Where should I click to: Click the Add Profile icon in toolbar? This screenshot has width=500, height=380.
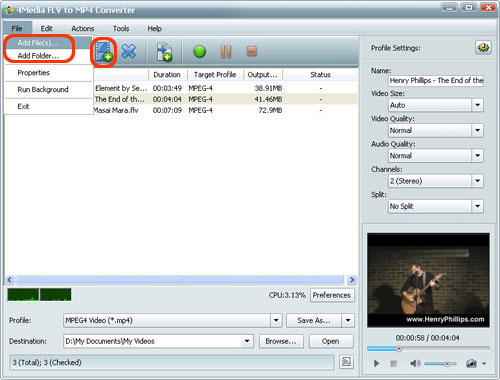coord(164,52)
